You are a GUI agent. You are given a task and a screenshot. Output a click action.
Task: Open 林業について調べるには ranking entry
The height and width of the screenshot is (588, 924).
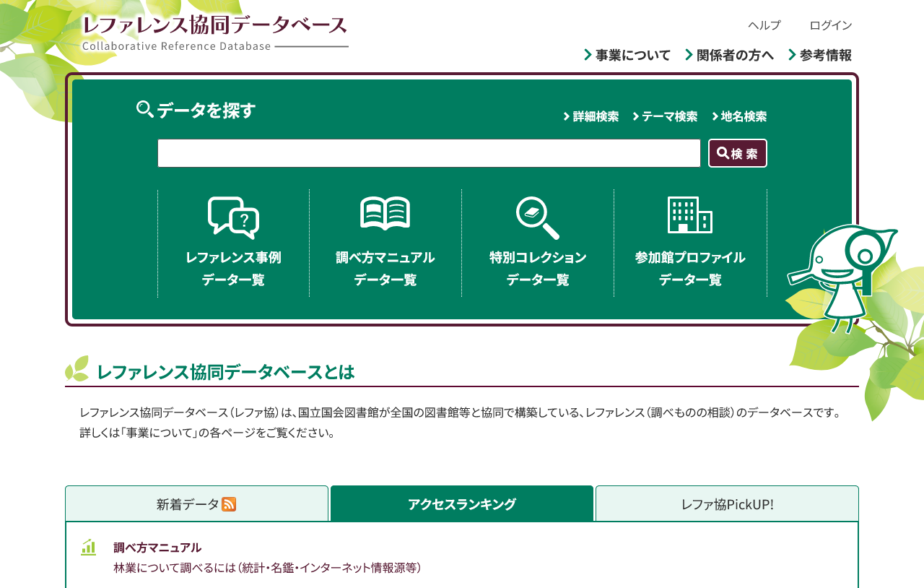coord(267,568)
